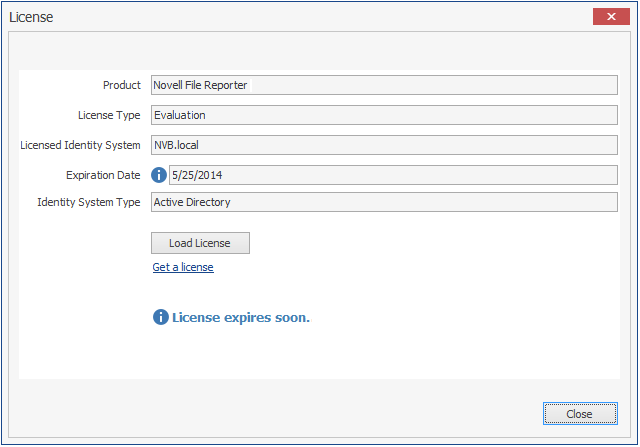
Task: Click the 'Licensed Identity System' label
Action: [x=80, y=146]
